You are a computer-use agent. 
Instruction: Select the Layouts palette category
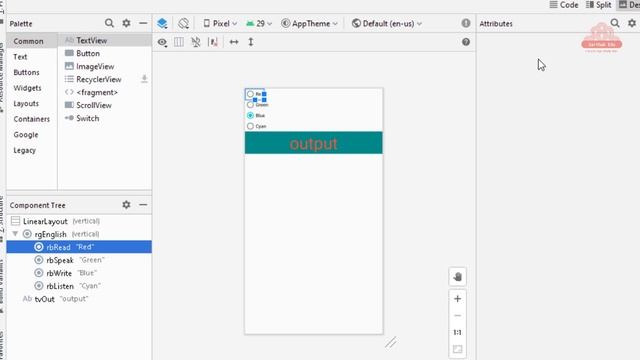click(x=26, y=103)
